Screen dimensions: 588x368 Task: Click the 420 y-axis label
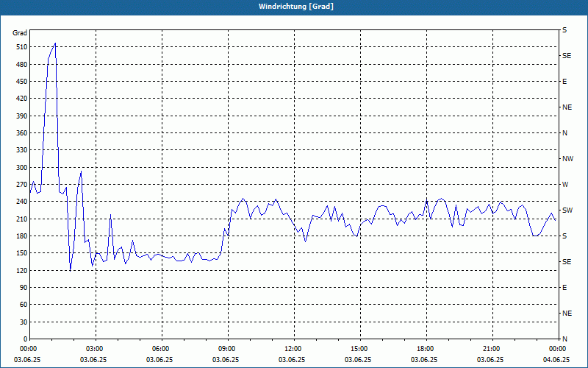coord(22,99)
